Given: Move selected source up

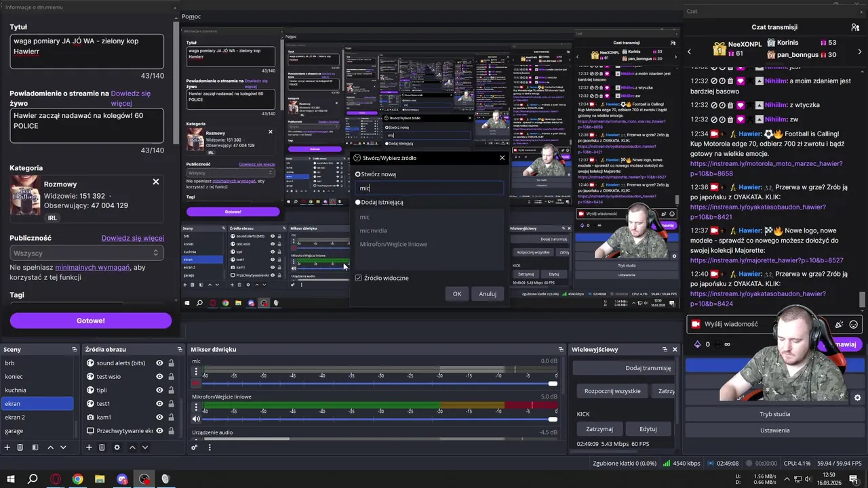Looking at the screenshot, I should pos(132,447).
